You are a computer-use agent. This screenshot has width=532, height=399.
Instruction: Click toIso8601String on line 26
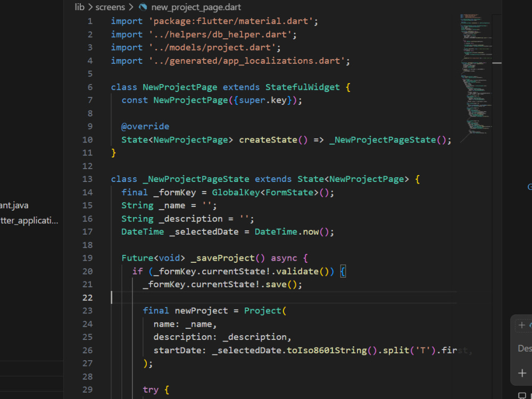(327, 350)
